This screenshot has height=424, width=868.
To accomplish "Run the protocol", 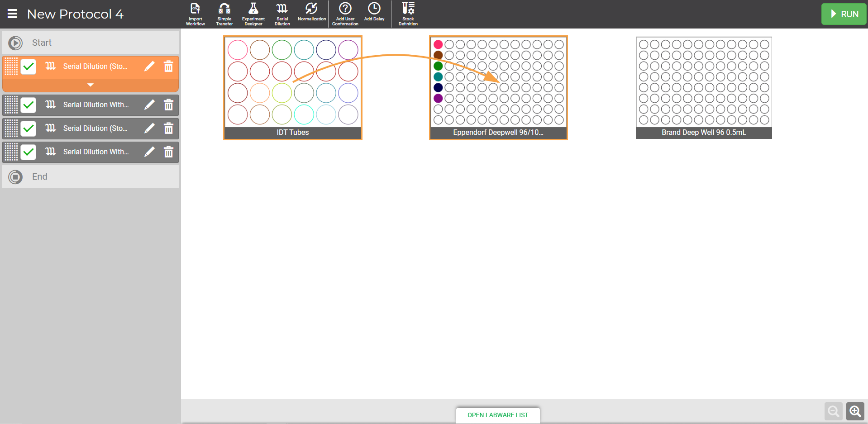I will 844,14.
